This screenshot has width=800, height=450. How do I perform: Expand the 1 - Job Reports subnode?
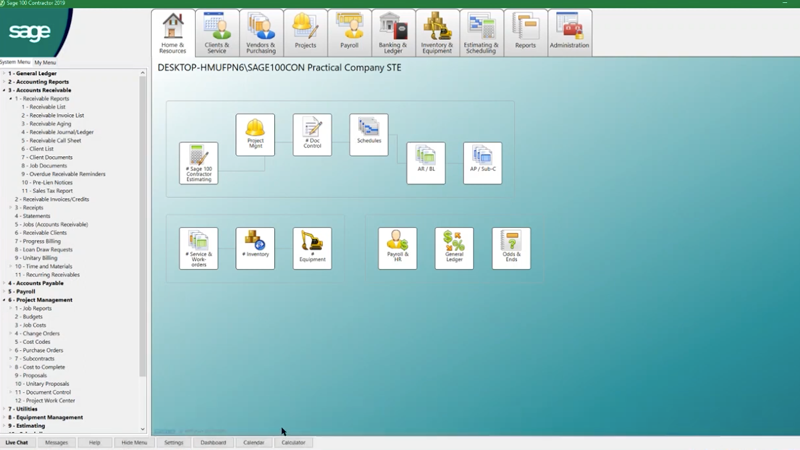(x=11, y=308)
